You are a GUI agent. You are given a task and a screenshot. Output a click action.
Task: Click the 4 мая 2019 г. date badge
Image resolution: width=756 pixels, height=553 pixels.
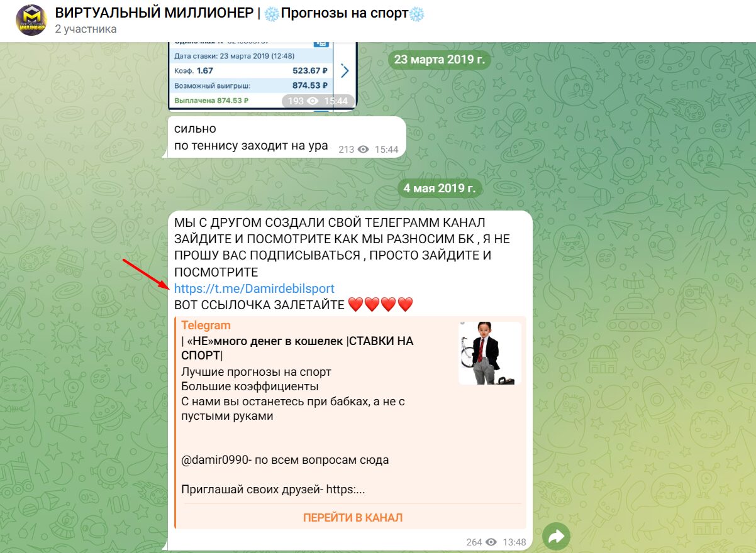pyautogui.click(x=440, y=188)
